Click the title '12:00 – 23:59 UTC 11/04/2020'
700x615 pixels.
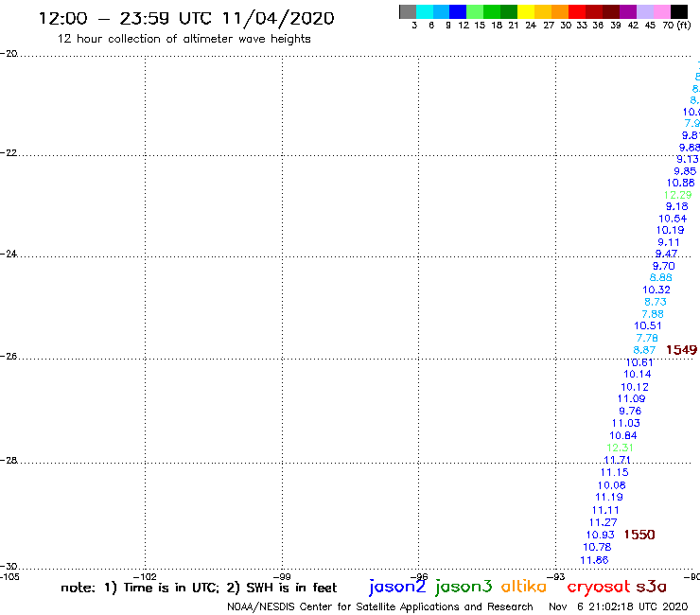(186, 18)
